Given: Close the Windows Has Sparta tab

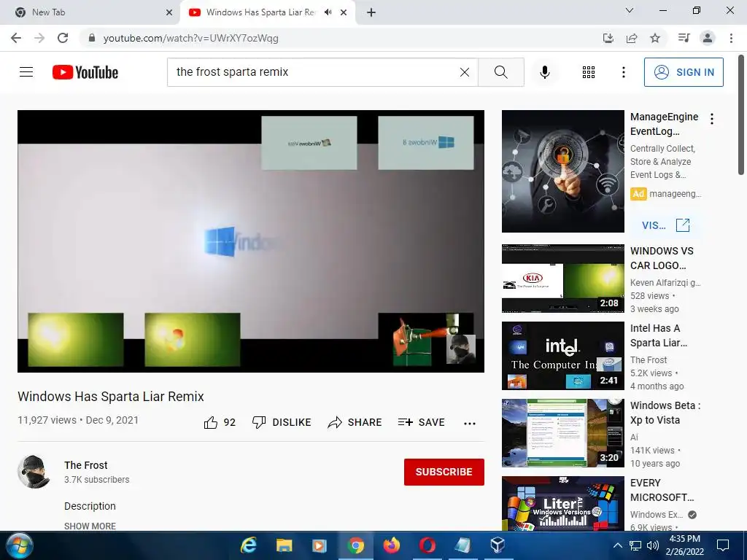Looking at the screenshot, I should click(x=344, y=12).
